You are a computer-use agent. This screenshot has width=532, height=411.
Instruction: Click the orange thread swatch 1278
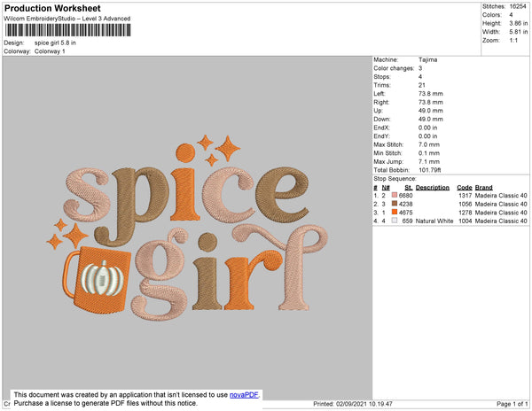point(395,213)
